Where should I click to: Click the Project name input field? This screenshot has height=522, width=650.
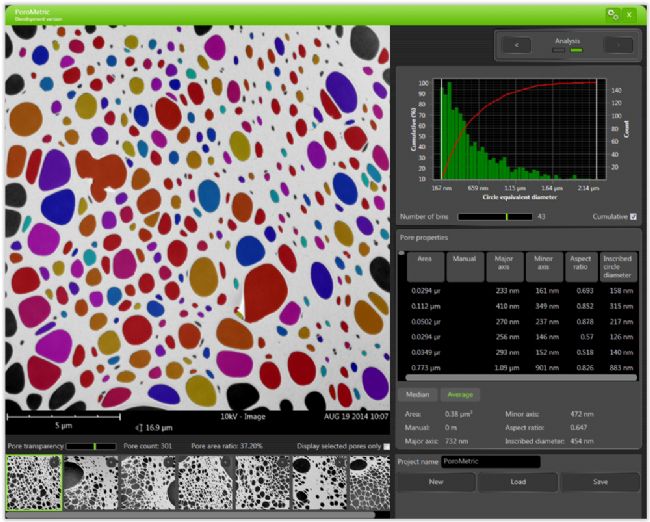tap(490, 462)
